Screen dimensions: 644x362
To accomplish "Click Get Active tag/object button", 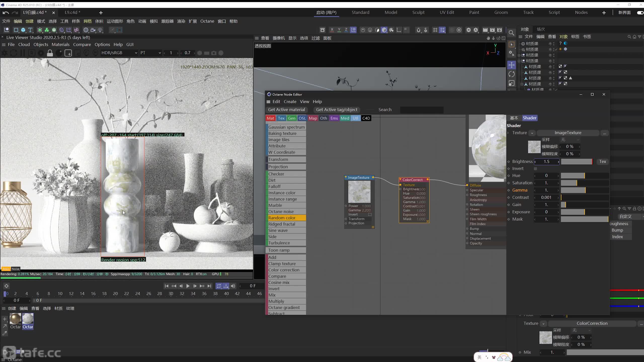I will (x=337, y=110).
